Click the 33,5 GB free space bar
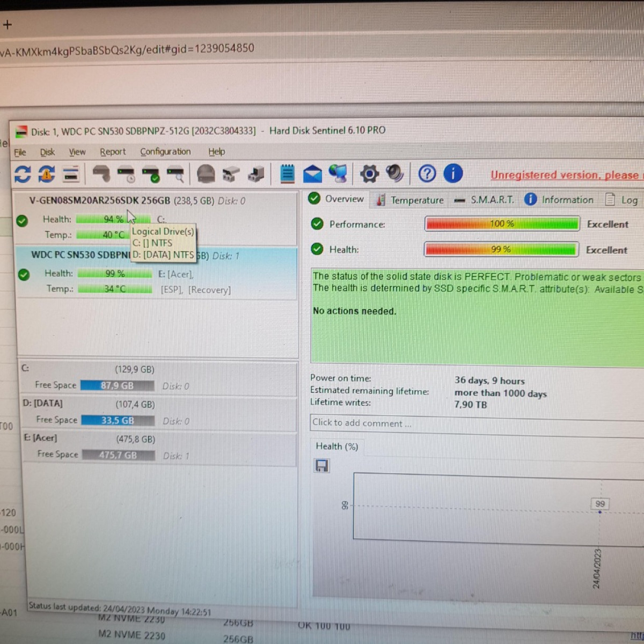Image resolution: width=644 pixels, height=644 pixels. coord(118,420)
